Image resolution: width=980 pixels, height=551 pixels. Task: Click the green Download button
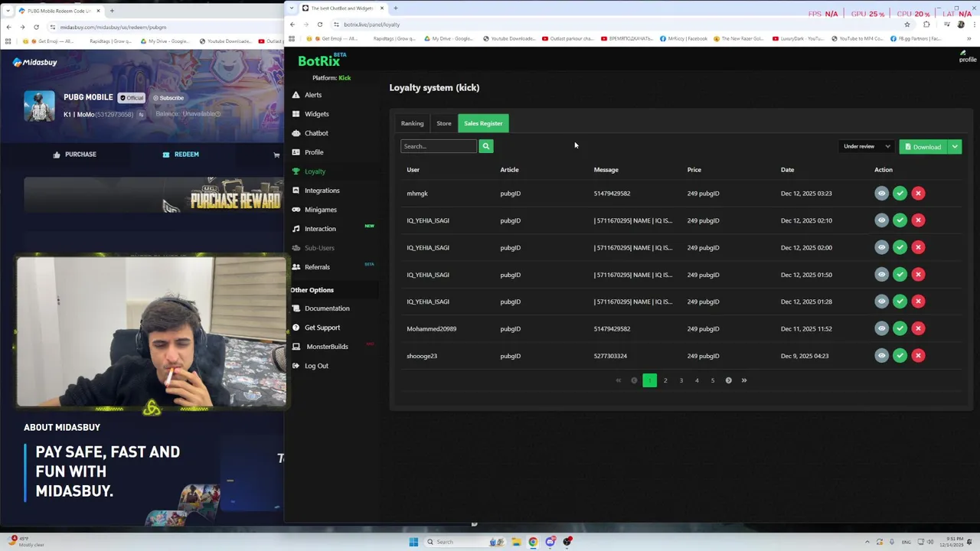[x=923, y=147]
